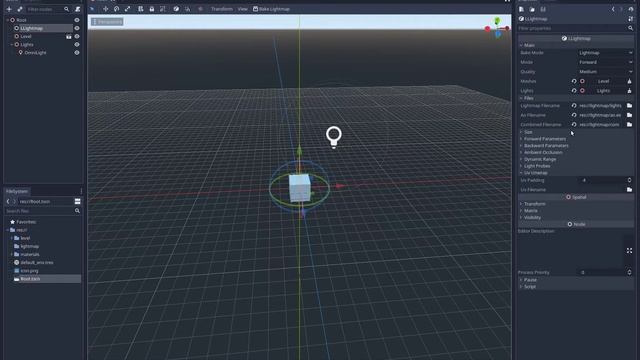Open the Perspective view menu
The image size is (640, 360).
point(107,22)
